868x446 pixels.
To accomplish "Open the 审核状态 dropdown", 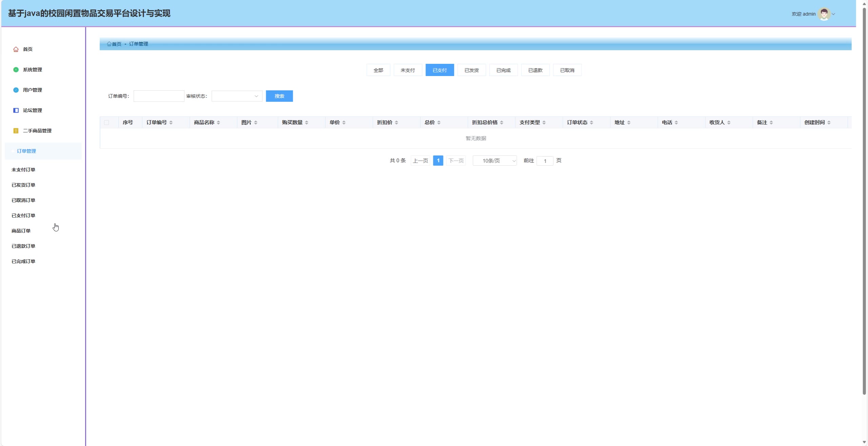I will (237, 96).
